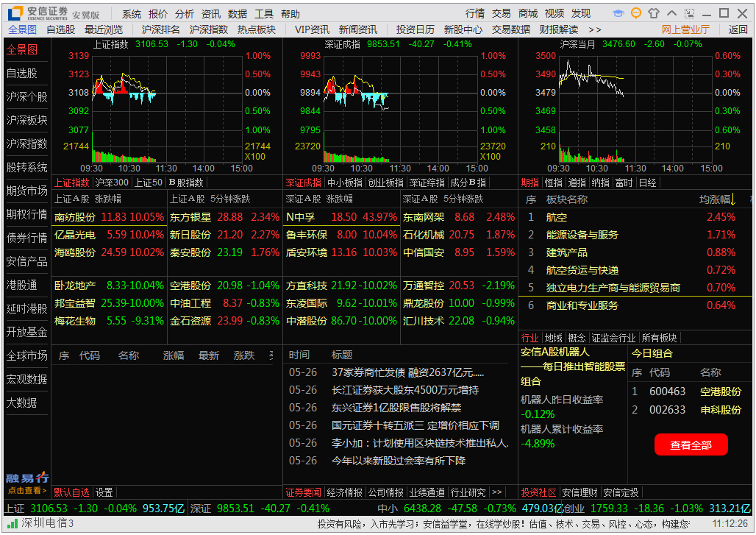Image resolution: width=756 pixels, height=535 pixels.
Task: Select 大数据 in the left sidebar
Action: tap(22, 403)
